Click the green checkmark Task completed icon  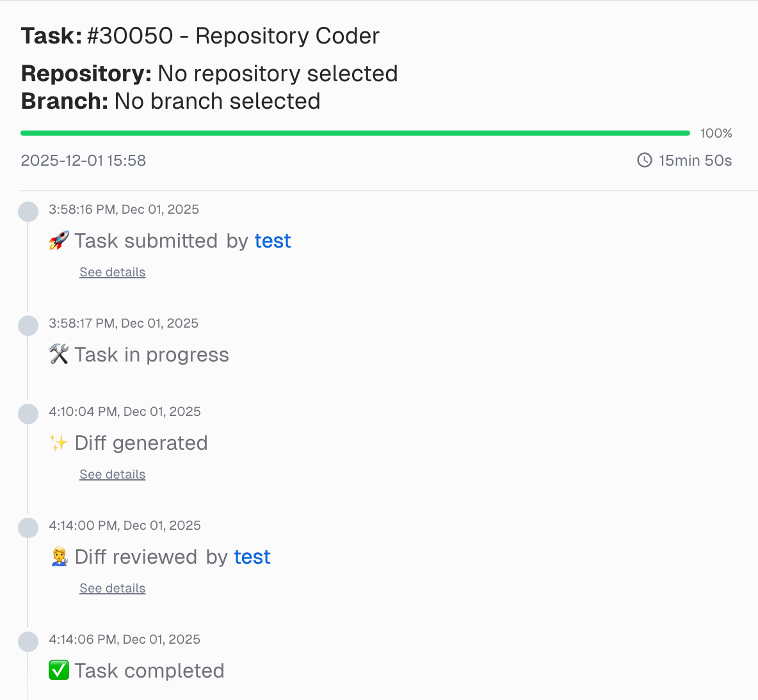coord(59,670)
